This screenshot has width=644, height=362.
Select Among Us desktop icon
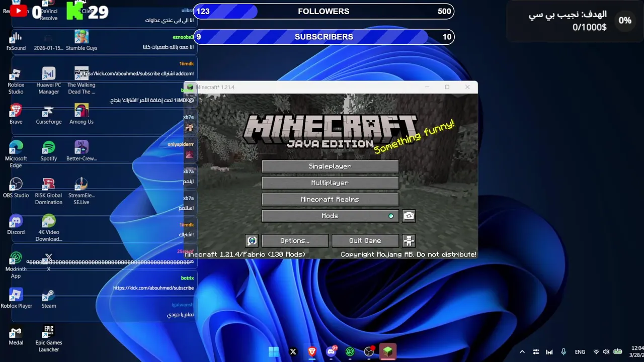pyautogui.click(x=82, y=114)
